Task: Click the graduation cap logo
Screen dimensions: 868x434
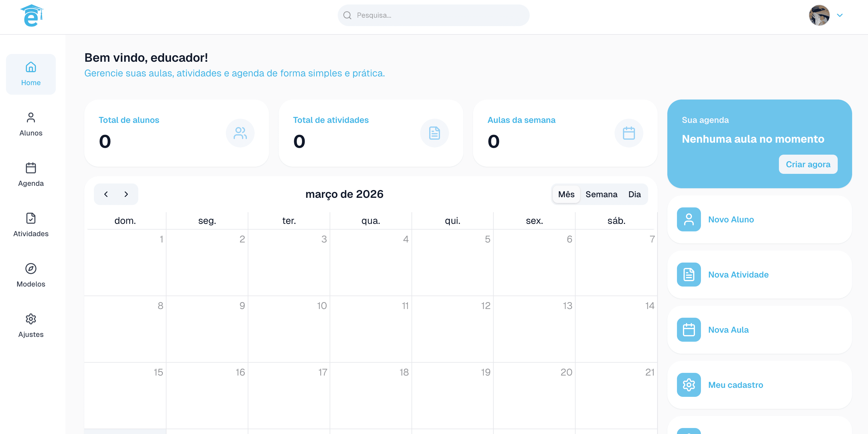Action: click(x=32, y=16)
